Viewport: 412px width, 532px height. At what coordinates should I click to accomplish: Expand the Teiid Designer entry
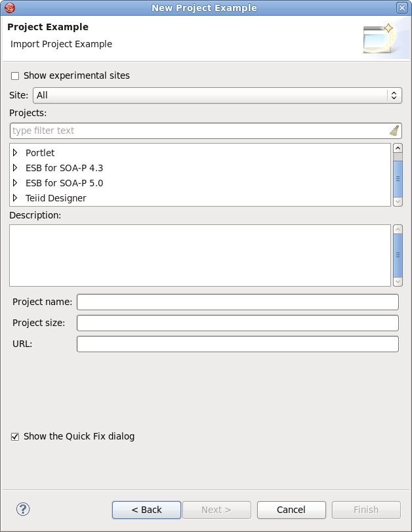tap(15, 198)
